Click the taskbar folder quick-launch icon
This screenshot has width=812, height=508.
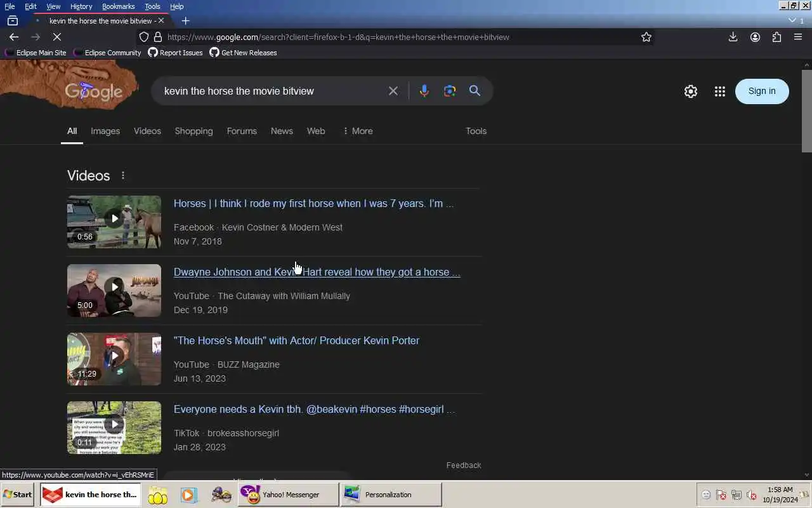click(x=157, y=495)
